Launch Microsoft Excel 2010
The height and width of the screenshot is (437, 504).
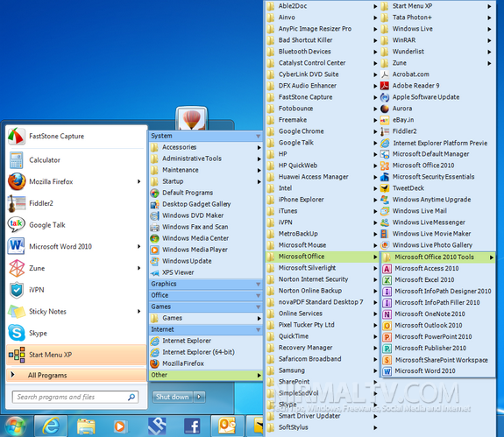point(437,279)
